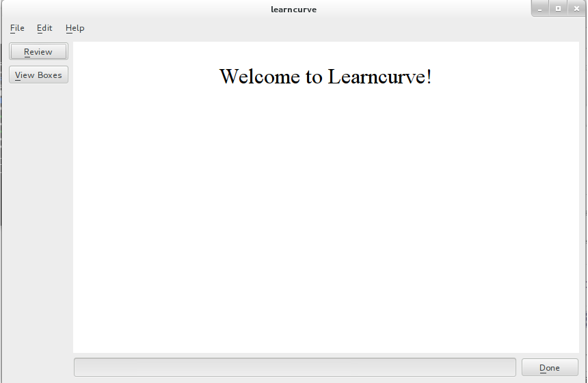Close the learncurve window
588x383 pixels.
[x=576, y=9]
